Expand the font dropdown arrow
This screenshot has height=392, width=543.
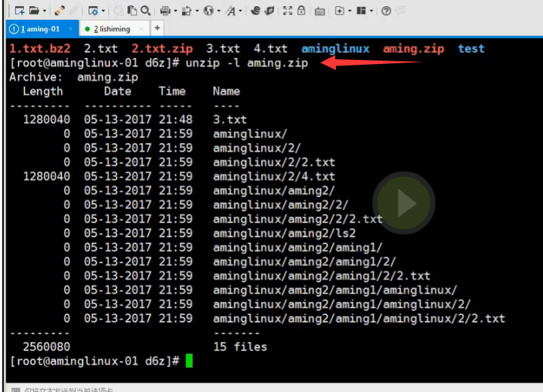(x=241, y=11)
